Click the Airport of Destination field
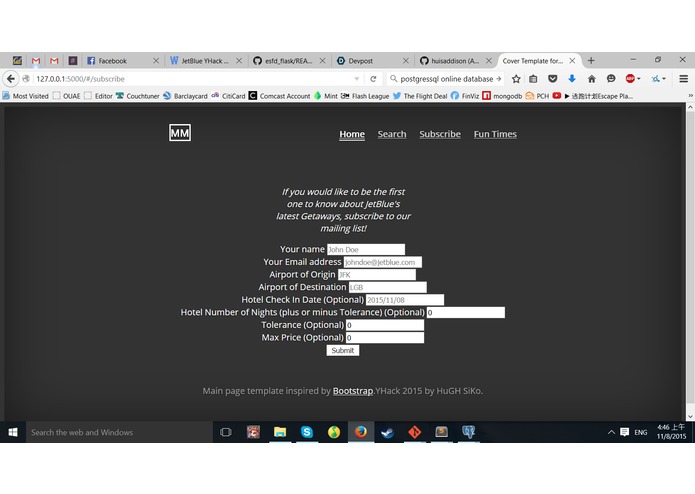The width and height of the screenshot is (695, 494). click(388, 287)
